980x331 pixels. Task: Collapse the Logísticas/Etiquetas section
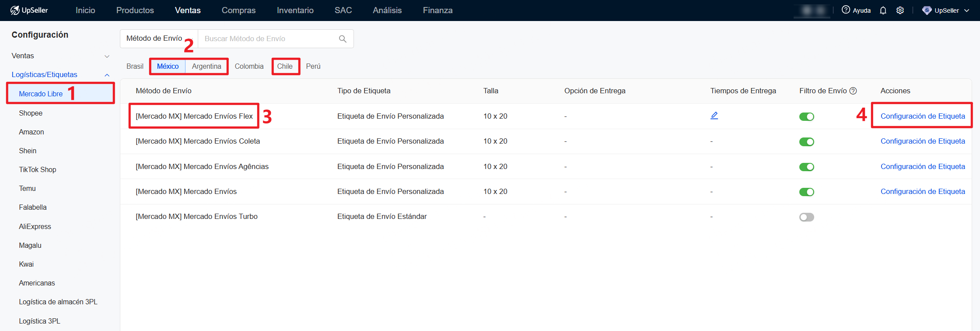click(107, 75)
